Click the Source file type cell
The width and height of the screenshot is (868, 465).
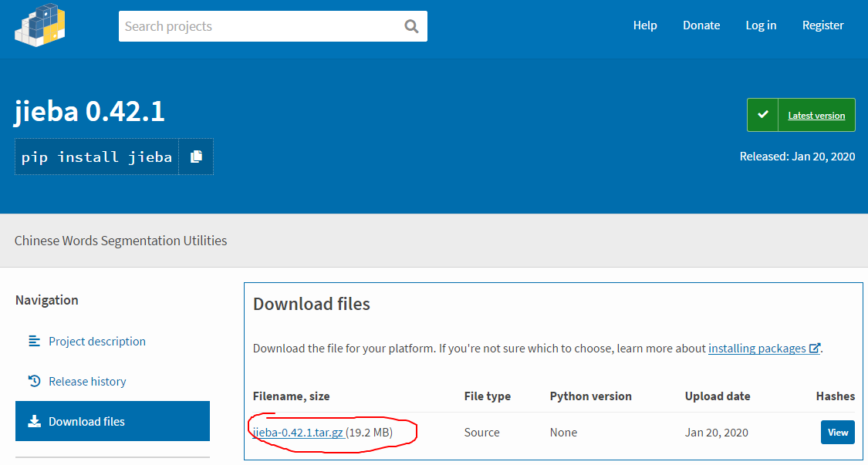[x=481, y=433]
